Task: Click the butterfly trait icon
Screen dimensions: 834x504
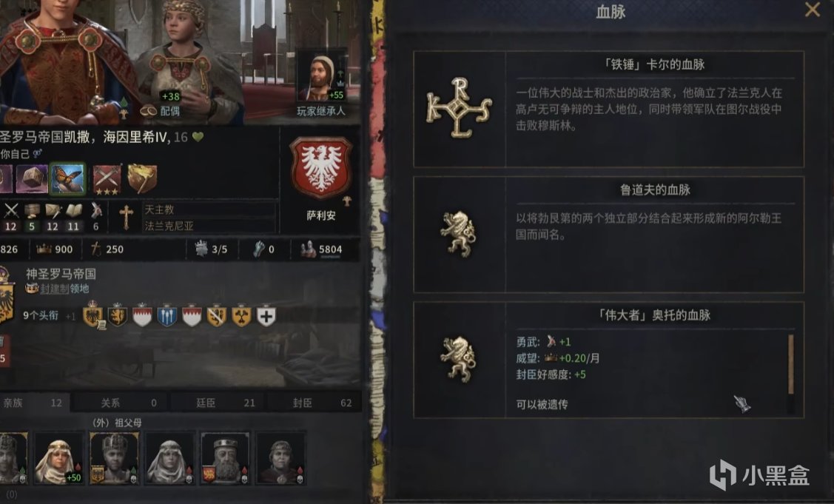Action: pos(67,178)
